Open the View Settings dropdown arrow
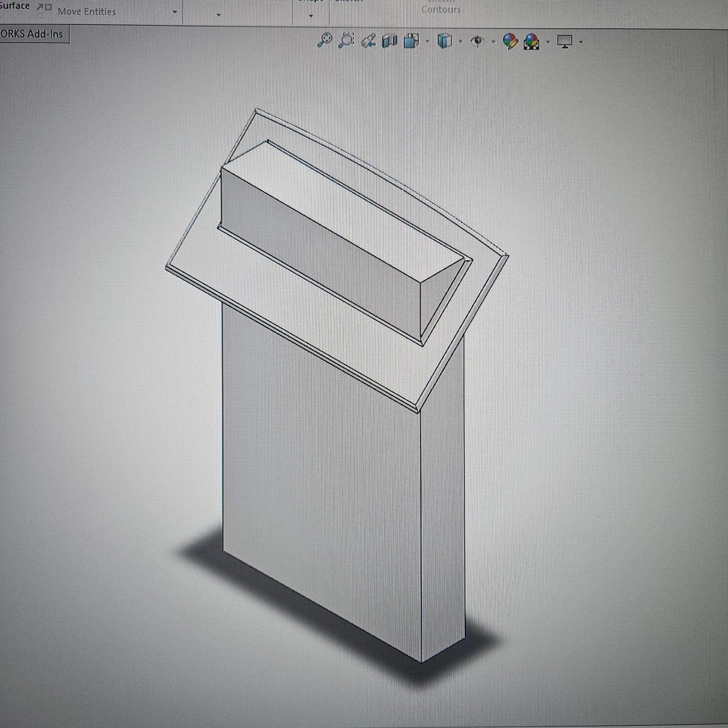The width and height of the screenshot is (728, 728). (581, 42)
